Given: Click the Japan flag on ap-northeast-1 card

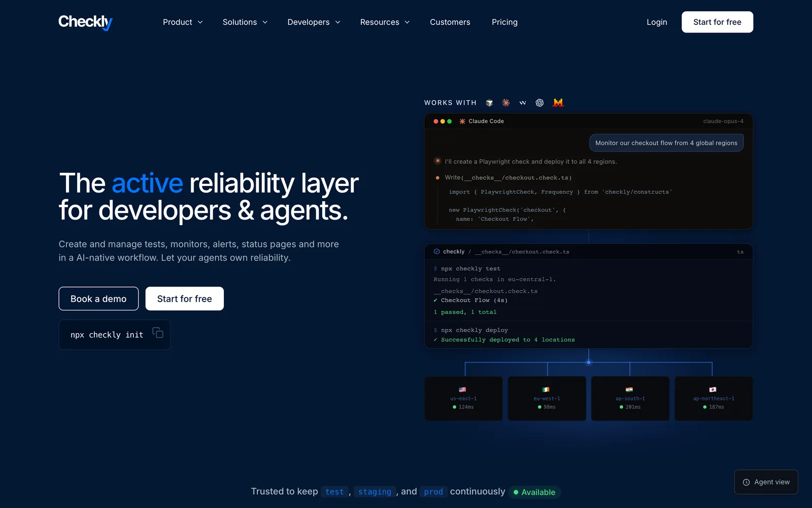Looking at the screenshot, I should tap(713, 390).
